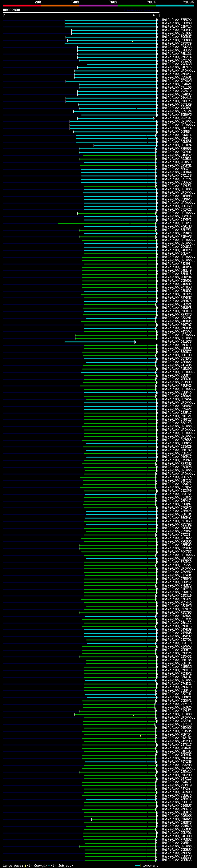Pick the UniRef100_Q6PH75 label

pos(177,301)
